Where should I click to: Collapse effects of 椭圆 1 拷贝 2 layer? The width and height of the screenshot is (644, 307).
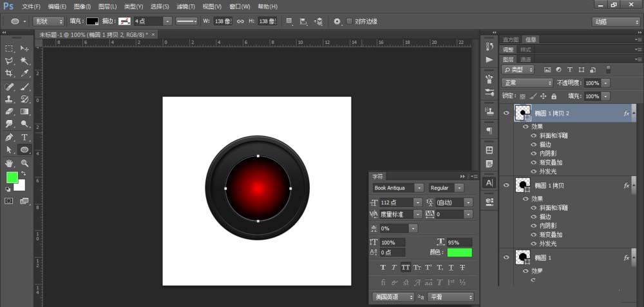634,114
